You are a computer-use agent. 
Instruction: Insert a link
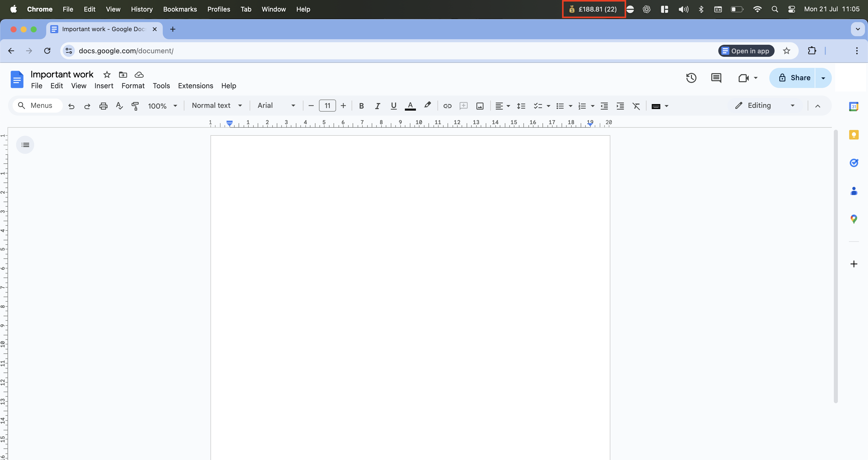tap(447, 106)
